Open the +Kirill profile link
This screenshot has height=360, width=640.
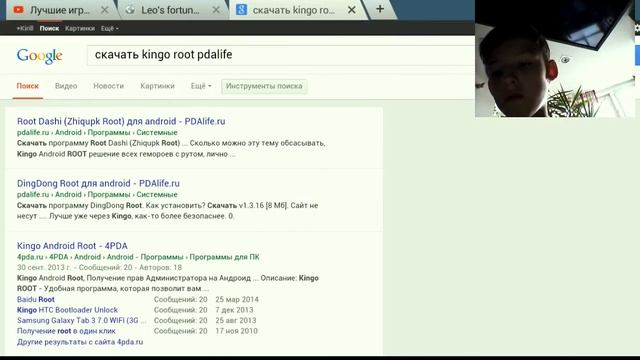(25, 28)
